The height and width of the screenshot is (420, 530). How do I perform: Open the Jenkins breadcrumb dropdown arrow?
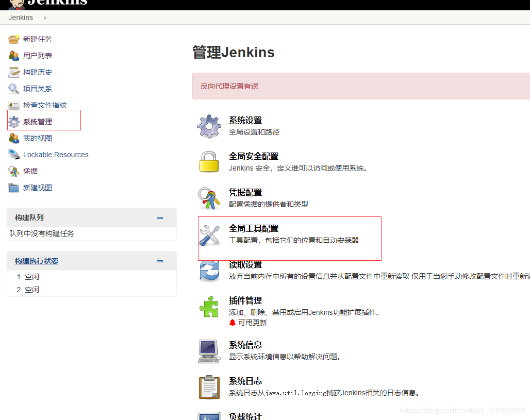[x=45, y=18]
